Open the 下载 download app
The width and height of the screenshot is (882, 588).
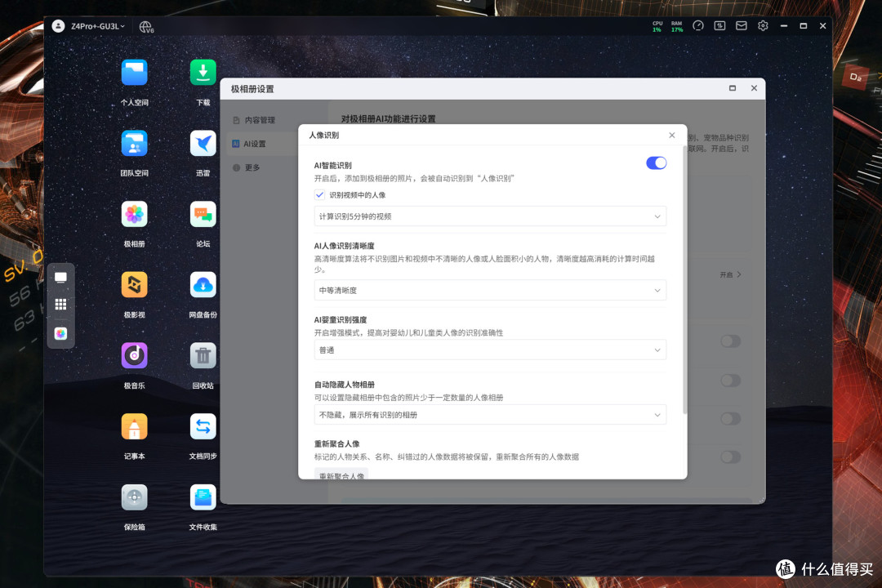tap(203, 73)
